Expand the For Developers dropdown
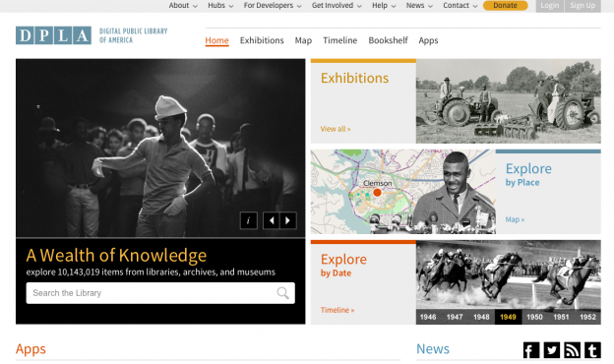The width and height of the screenshot is (614, 364). (x=273, y=6)
